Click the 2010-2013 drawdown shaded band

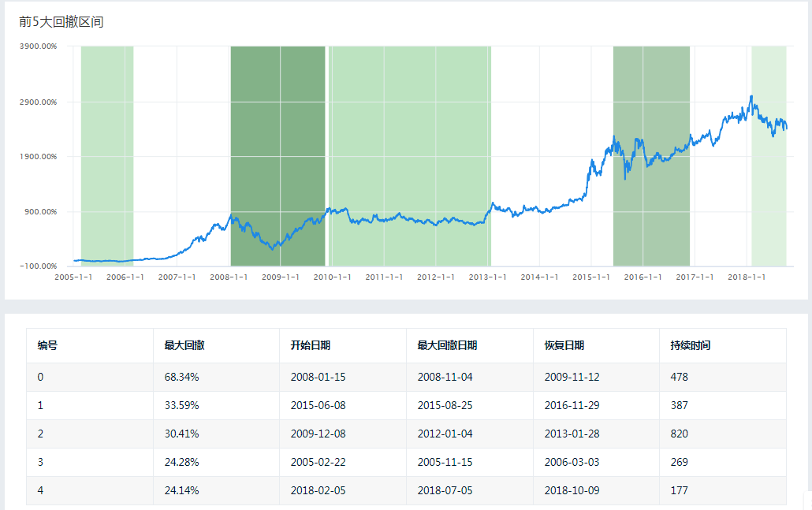click(410, 156)
